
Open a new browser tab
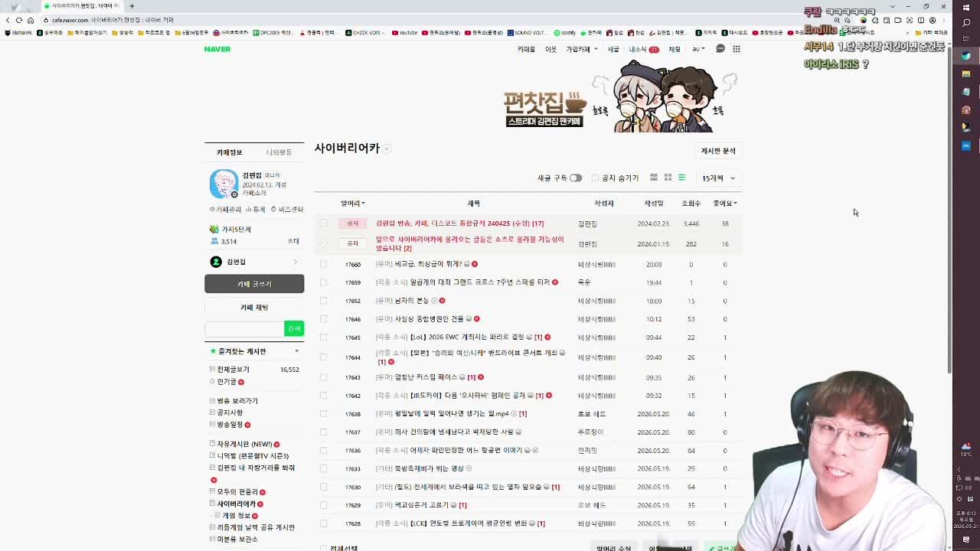click(x=132, y=6)
